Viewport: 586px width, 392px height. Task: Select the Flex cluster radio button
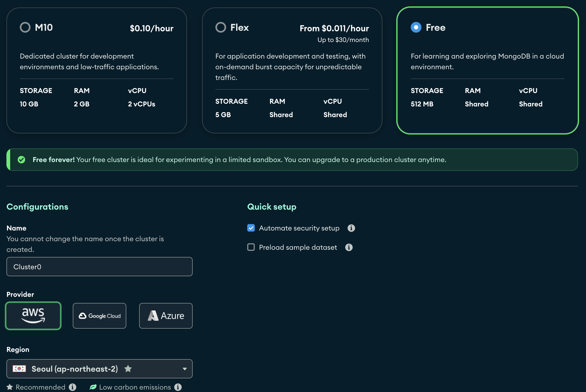[221, 27]
